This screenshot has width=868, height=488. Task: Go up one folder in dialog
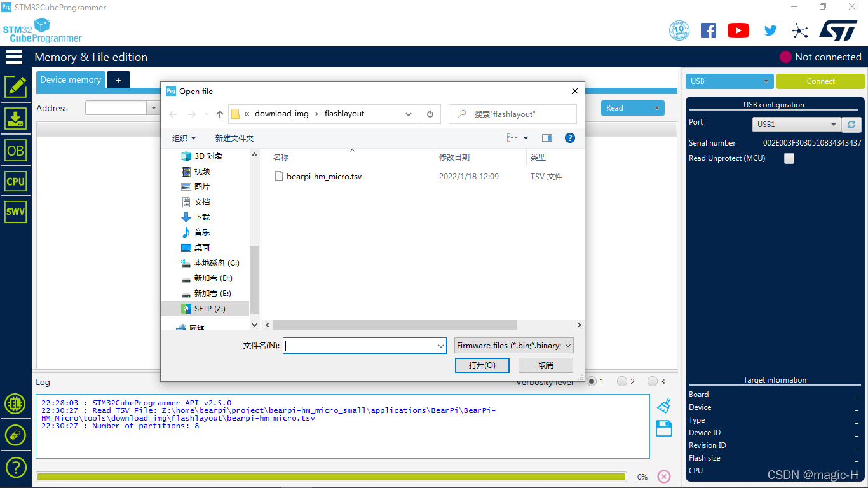point(220,114)
